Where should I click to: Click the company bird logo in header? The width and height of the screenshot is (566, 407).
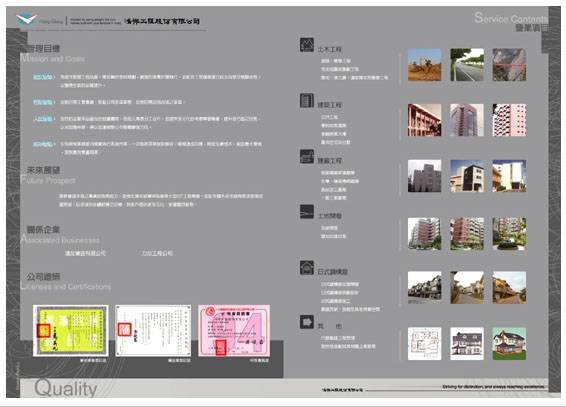(26, 19)
